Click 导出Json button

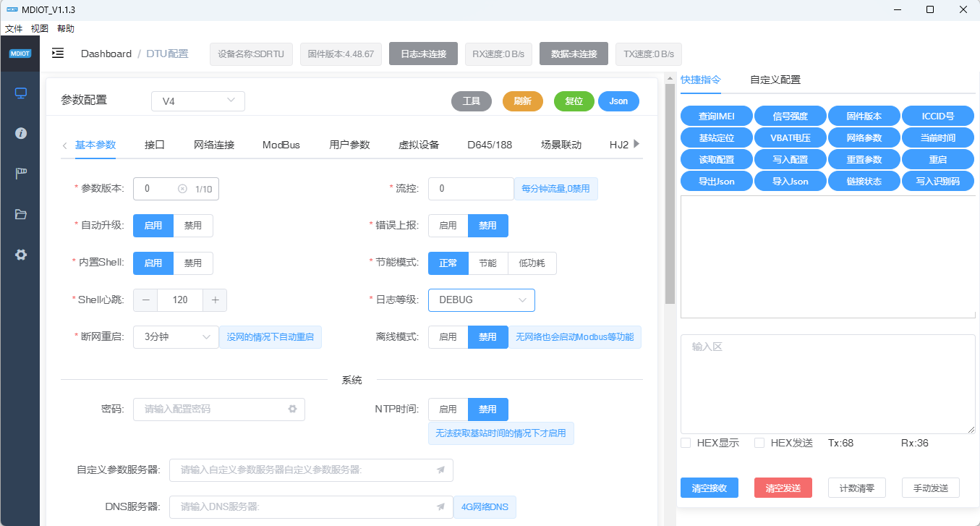(717, 181)
